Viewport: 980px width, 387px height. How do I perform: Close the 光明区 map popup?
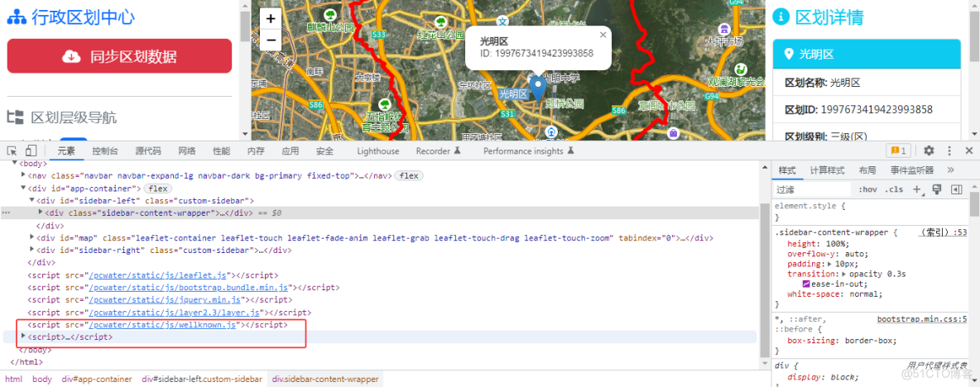click(x=603, y=35)
